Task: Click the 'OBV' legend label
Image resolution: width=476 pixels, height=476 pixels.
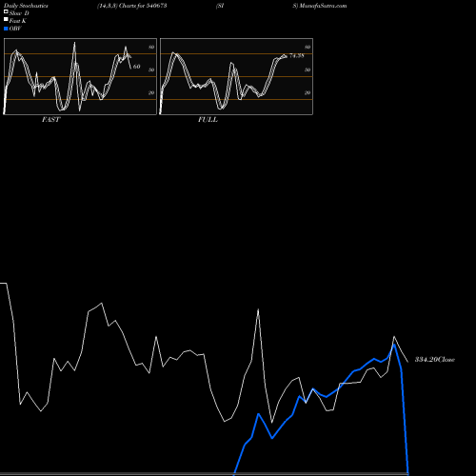Action: [x=15, y=29]
